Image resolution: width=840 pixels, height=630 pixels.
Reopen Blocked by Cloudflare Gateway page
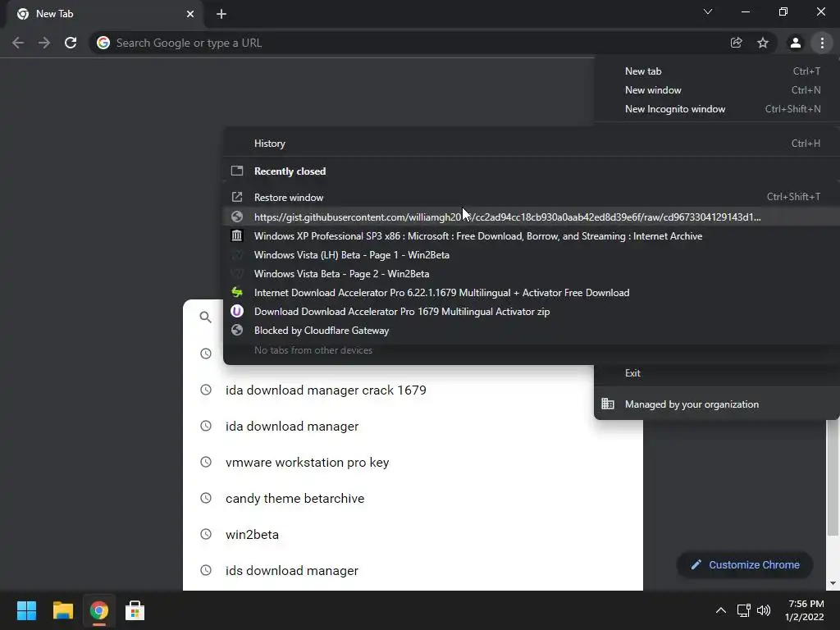coord(532,330)
